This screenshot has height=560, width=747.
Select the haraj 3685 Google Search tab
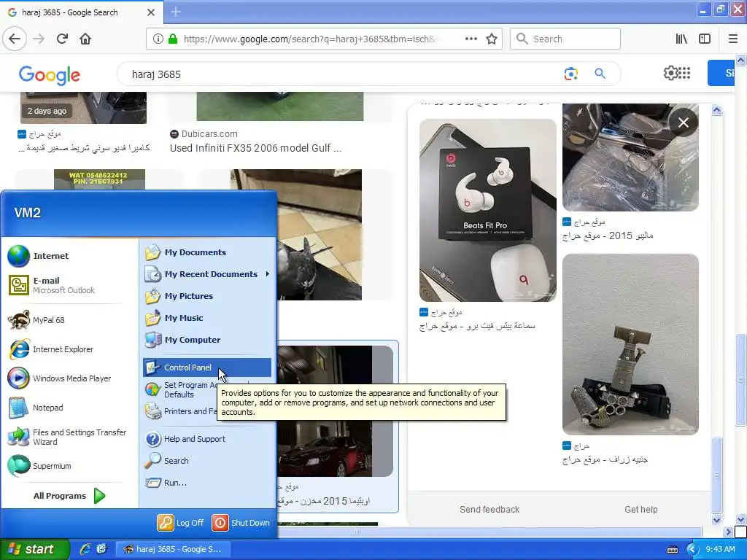click(x=82, y=12)
